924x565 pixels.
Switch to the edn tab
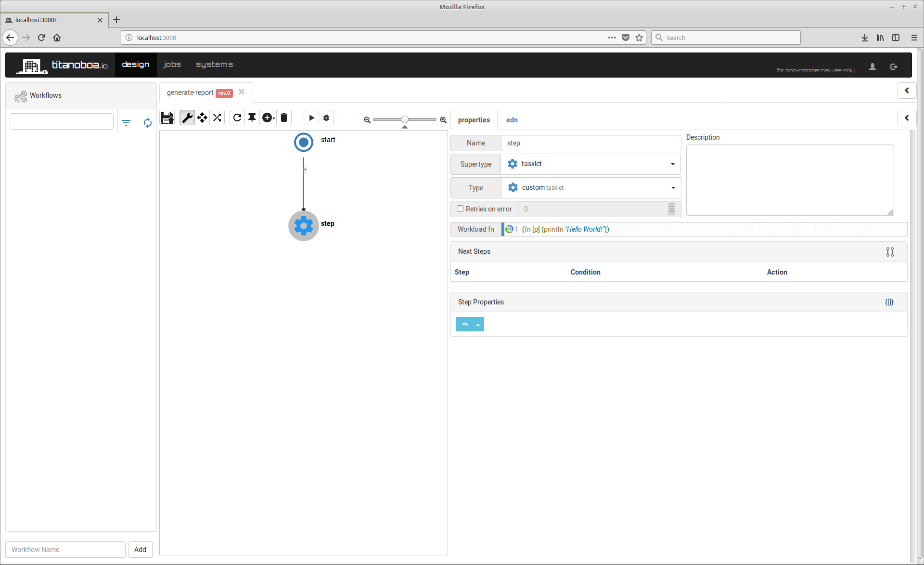point(512,120)
